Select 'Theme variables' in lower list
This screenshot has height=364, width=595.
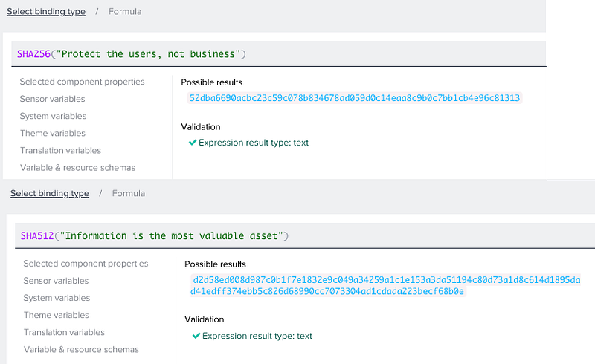56,315
